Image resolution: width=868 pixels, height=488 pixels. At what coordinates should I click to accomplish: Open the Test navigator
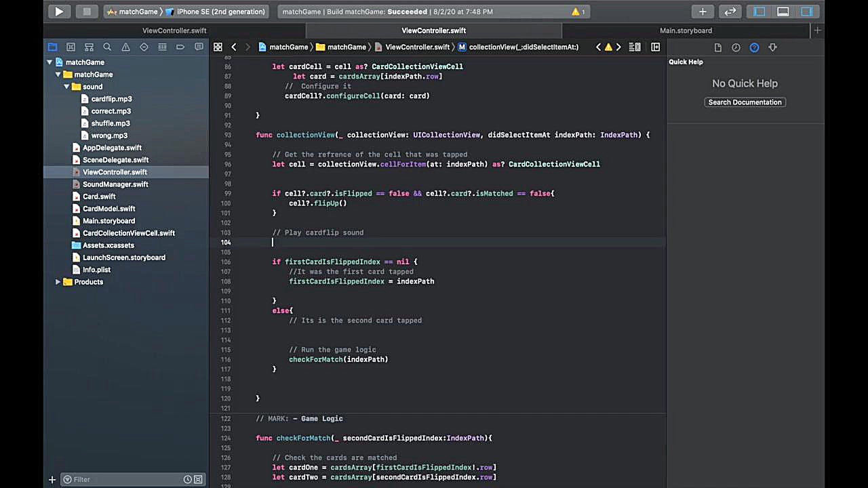click(x=144, y=47)
